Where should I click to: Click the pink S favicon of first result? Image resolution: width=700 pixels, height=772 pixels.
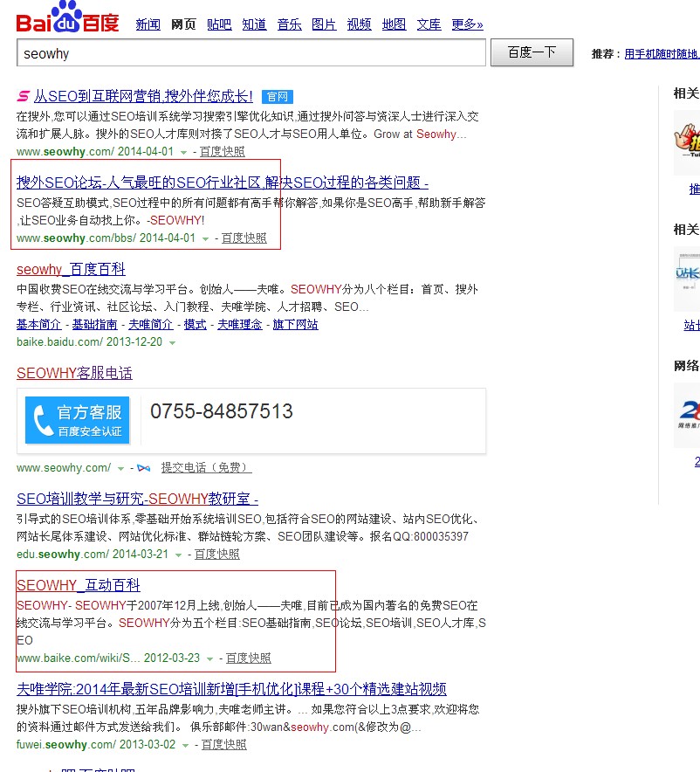[23, 95]
